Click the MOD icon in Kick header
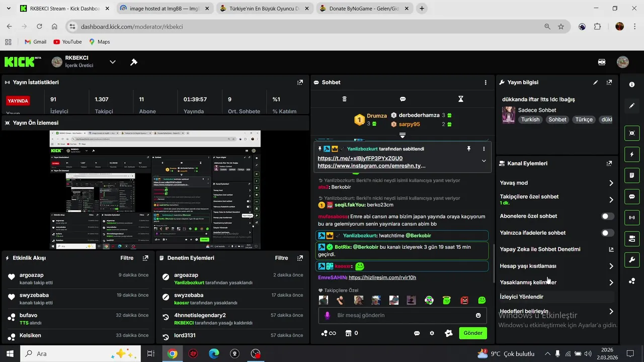Viewport: 644px width, 362px height. pos(602,62)
